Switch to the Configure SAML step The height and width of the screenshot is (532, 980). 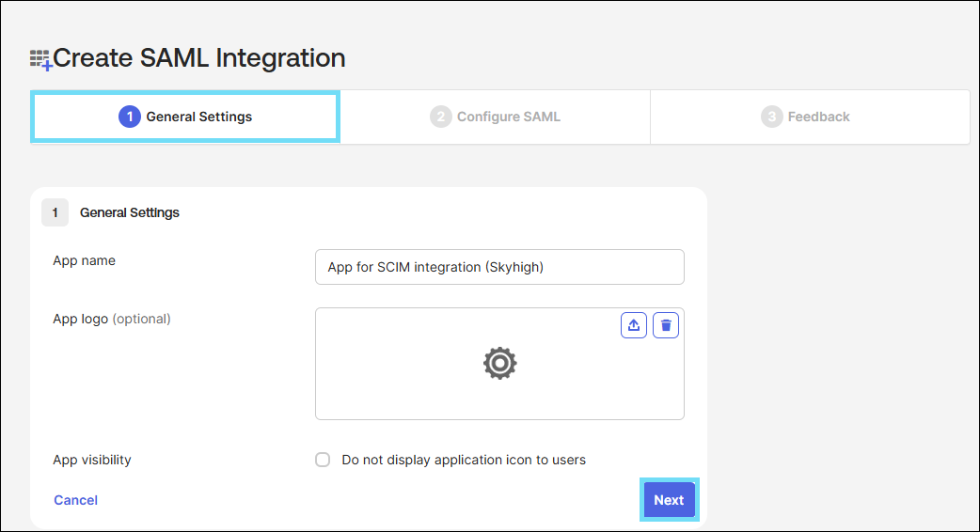[x=495, y=117]
